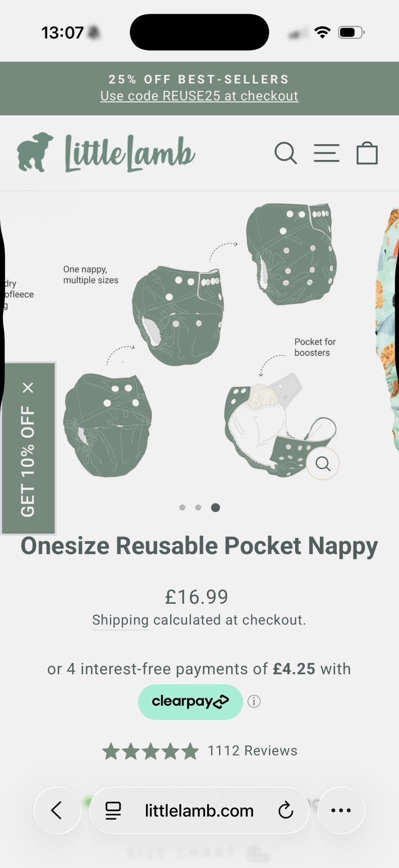Screen dimensions: 399x868
Task: Open the 1112 Reviews link
Action: [x=253, y=751]
